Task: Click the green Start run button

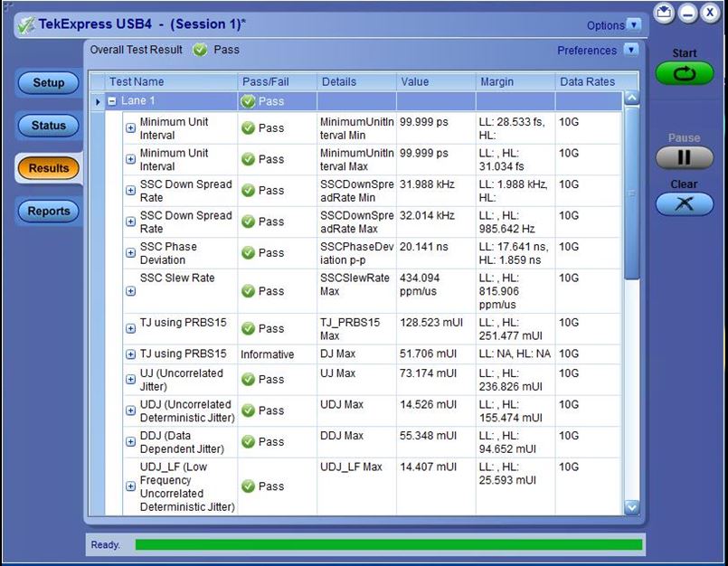Action: point(685,73)
